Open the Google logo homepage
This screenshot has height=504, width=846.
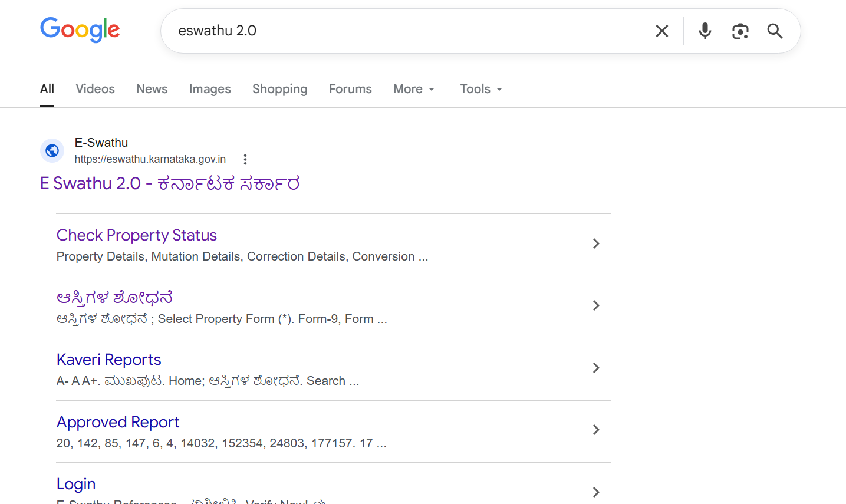click(80, 30)
